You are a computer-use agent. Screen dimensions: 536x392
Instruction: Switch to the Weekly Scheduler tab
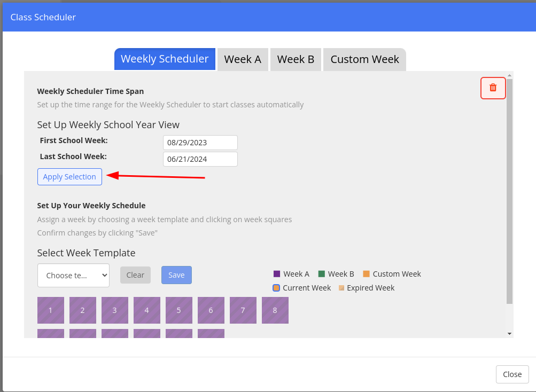click(165, 59)
